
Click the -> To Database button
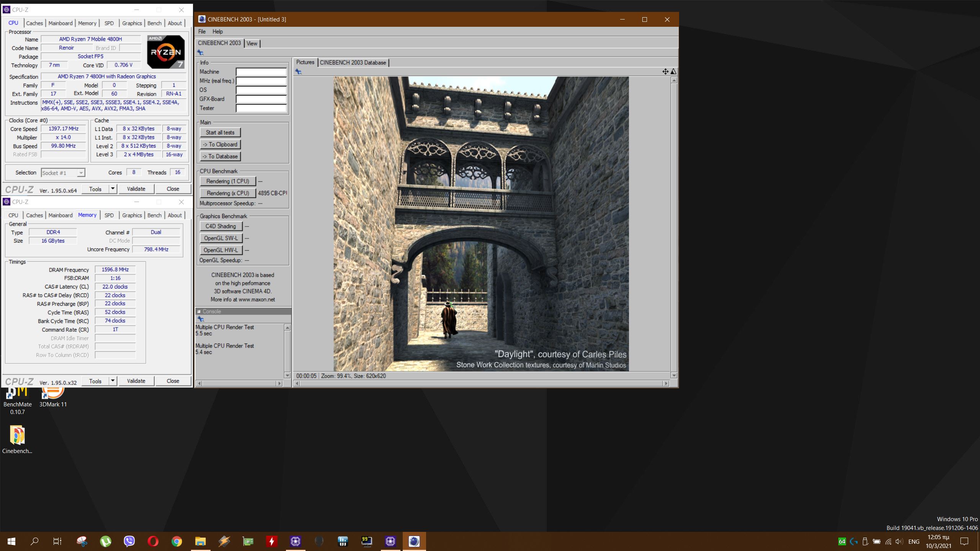[x=220, y=156]
